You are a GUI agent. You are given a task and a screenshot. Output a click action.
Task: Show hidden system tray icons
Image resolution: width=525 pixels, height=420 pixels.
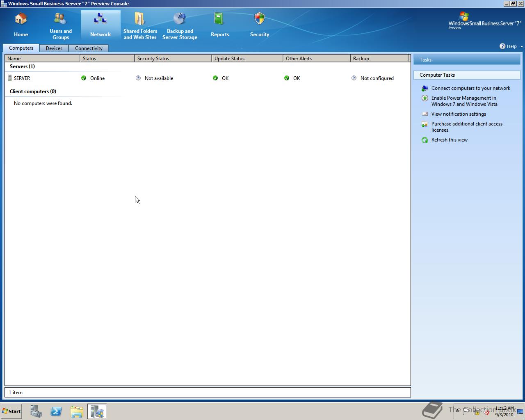[458, 411]
